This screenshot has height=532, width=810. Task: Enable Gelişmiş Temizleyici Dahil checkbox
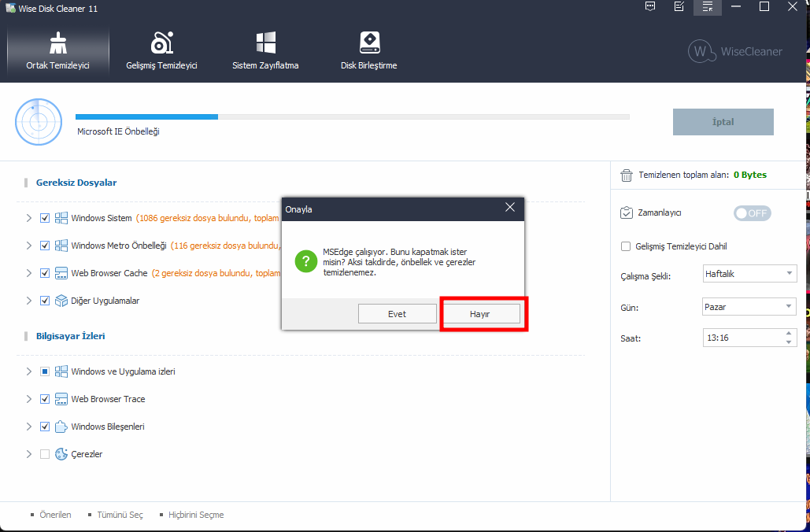[626, 246]
